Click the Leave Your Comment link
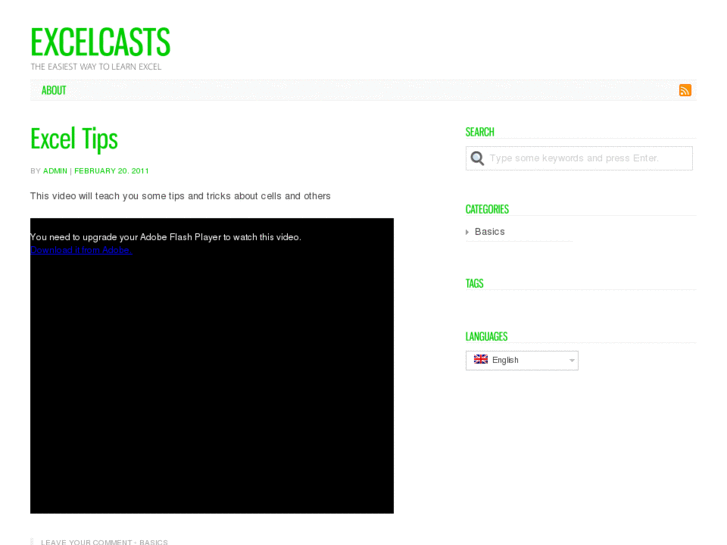 pyautogui.click(x=86, y=542)
